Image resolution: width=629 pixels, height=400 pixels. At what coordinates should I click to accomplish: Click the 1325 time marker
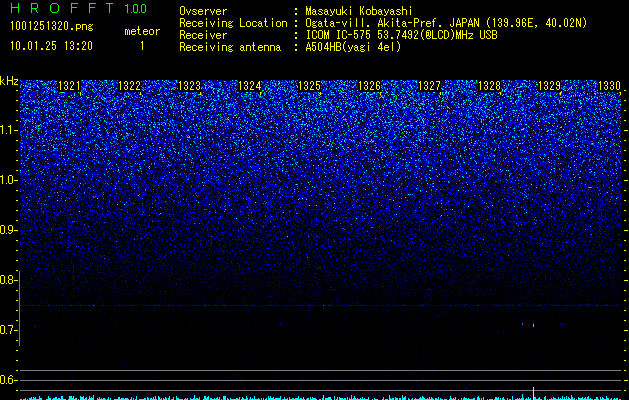(x=309, y=86)
